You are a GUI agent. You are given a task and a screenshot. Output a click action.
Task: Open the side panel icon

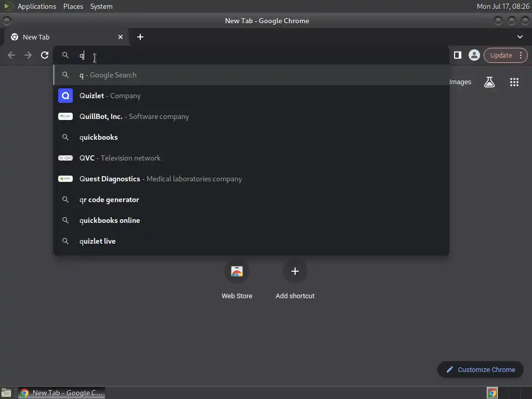(458, 55)
